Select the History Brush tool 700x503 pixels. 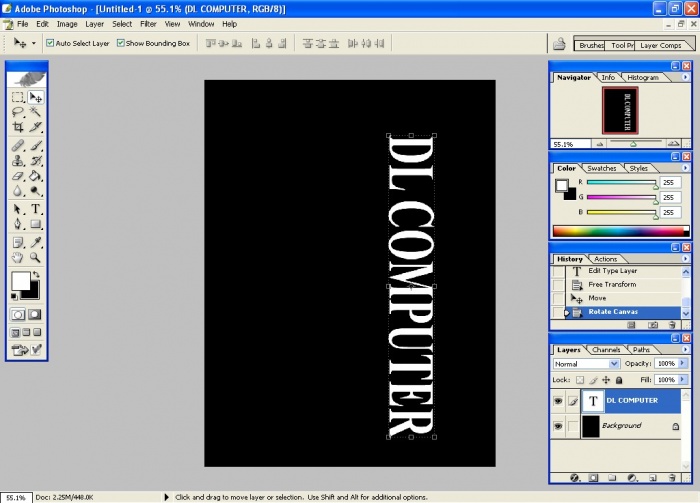pyautogui.click(x=35, y=161)
